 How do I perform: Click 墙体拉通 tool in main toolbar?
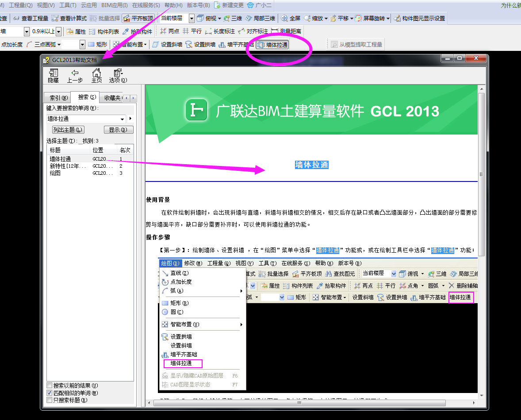click(273, 45)
